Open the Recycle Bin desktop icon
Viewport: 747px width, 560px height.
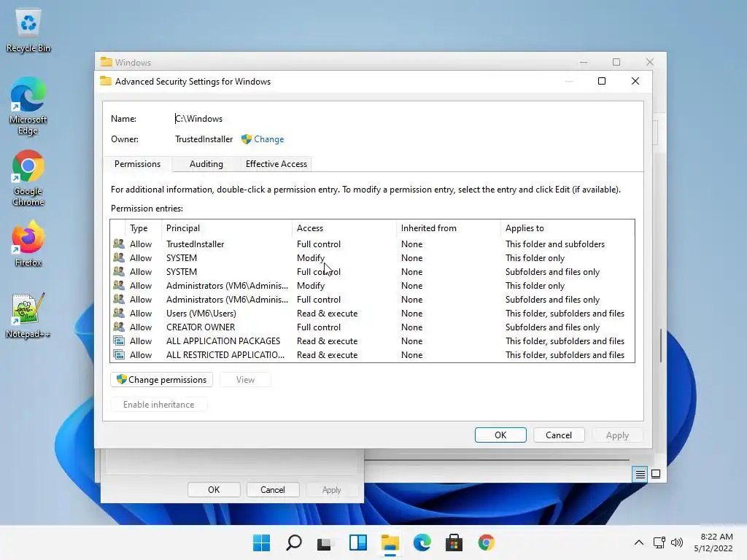[28, 31]
